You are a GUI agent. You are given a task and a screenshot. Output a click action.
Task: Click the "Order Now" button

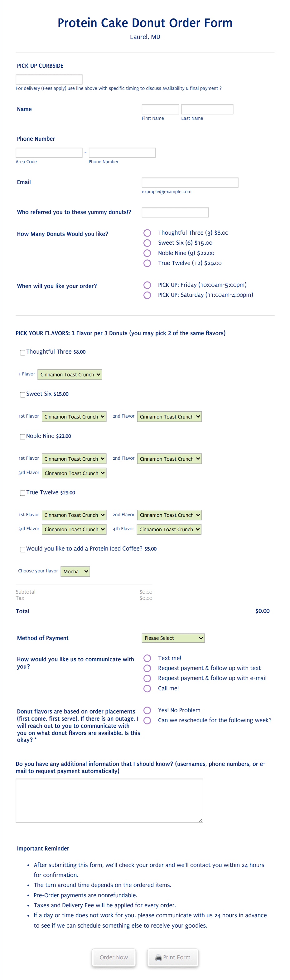point(114,958)
